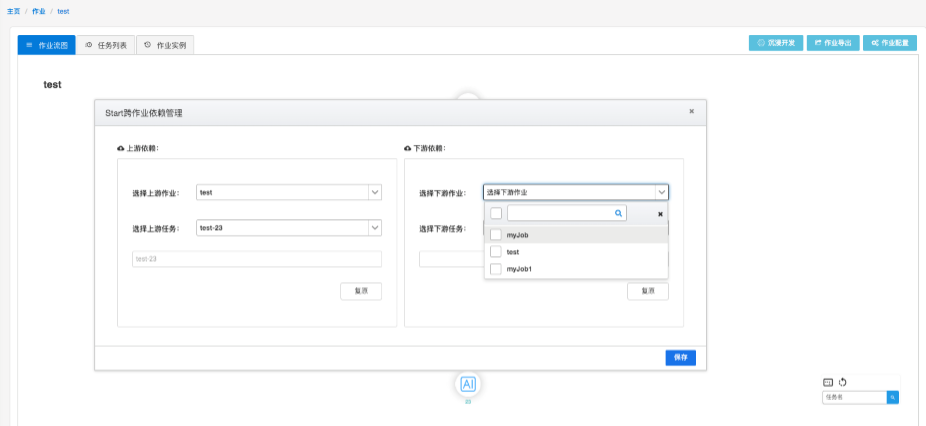The image size is (926, 426).
Task: Clear dropdown selection with the small x icon
Action: pyautogui.click(x=660, y=214)
